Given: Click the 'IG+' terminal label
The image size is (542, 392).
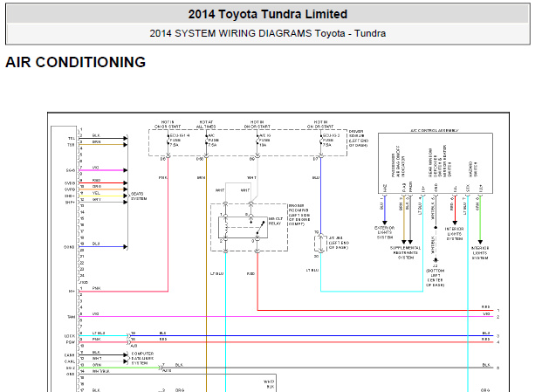Looking at the screenshot, I should (72, 292).
